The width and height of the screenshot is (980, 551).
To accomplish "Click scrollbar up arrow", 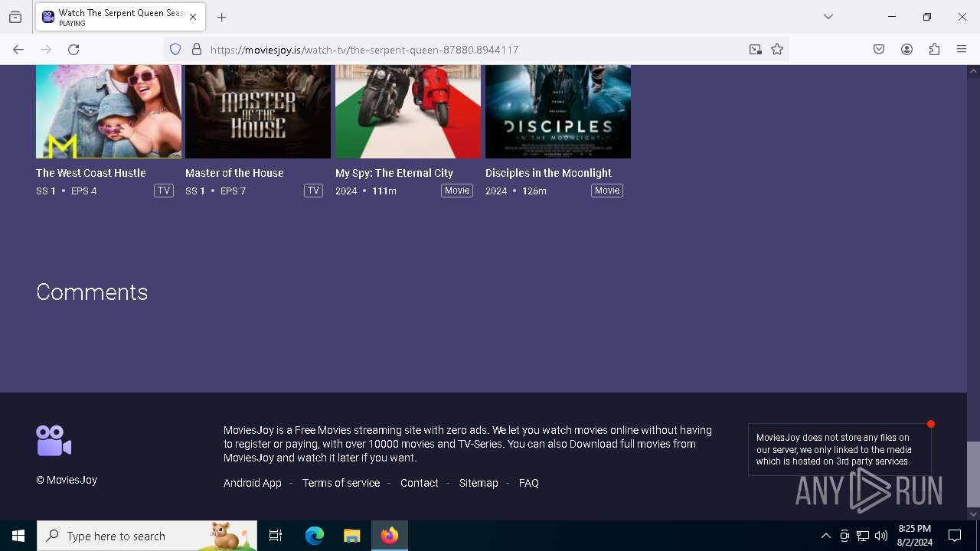I will click(x=973, y=71).
